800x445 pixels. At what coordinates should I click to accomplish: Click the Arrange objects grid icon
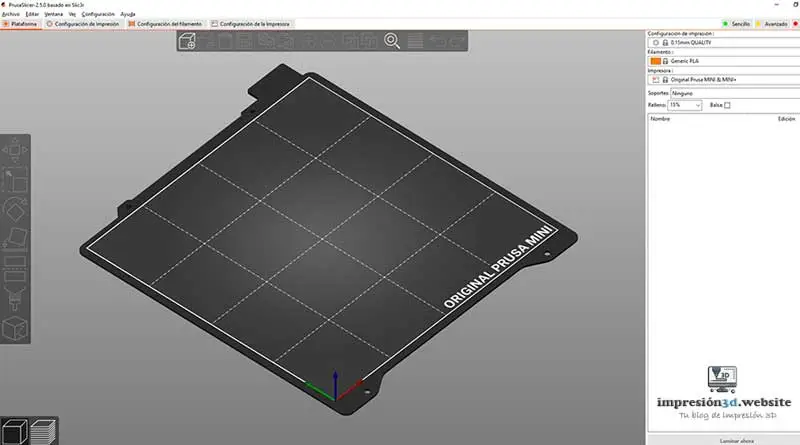click(245, 41)
